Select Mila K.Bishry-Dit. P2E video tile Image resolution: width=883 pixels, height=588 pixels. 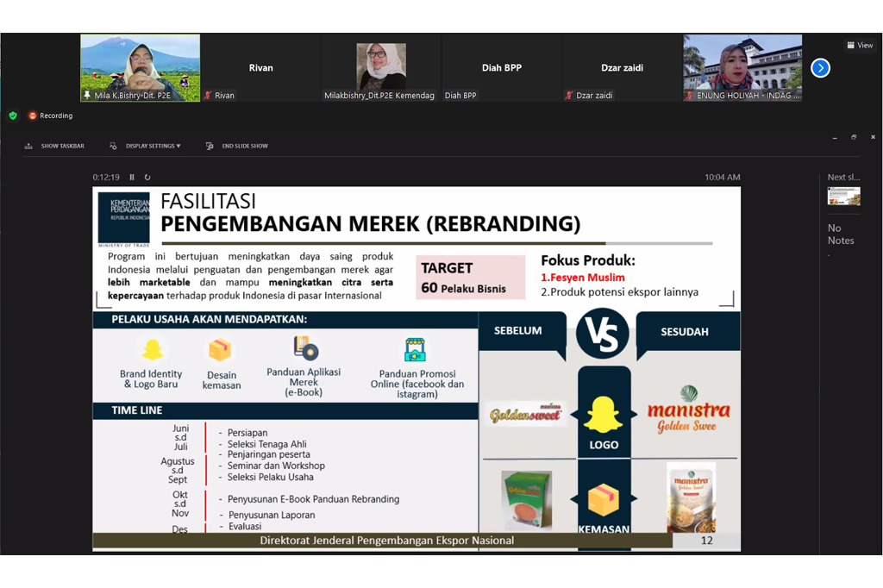click(141, 67)
